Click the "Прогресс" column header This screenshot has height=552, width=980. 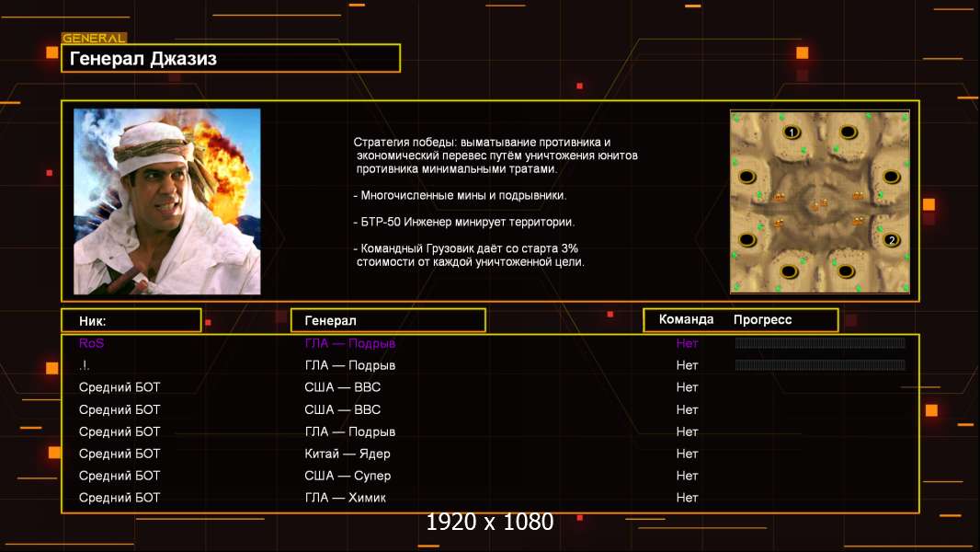click(x=762, y=319)
